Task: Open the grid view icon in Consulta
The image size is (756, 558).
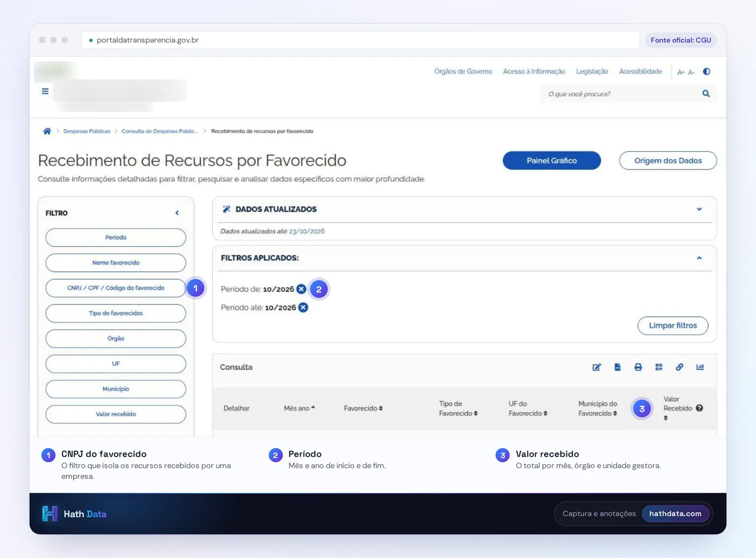Action: [x=659, y=367]
